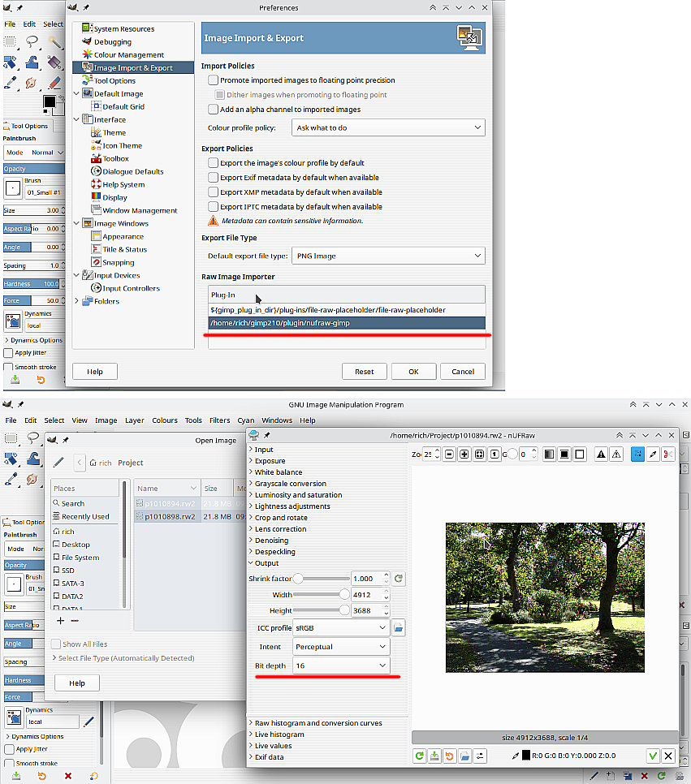Check Export XMP metadata by default
Screen dimensions: 691x784
click(x=214, y=192)
